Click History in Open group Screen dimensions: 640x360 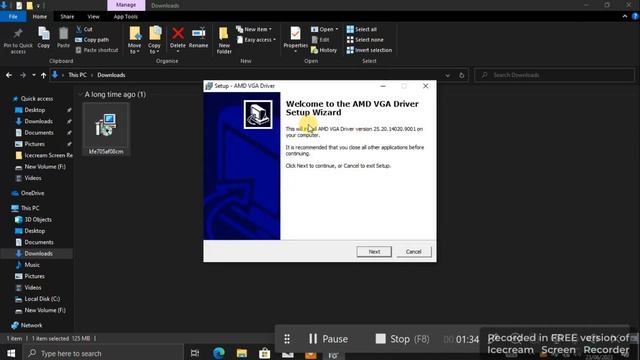pos(324,50)
